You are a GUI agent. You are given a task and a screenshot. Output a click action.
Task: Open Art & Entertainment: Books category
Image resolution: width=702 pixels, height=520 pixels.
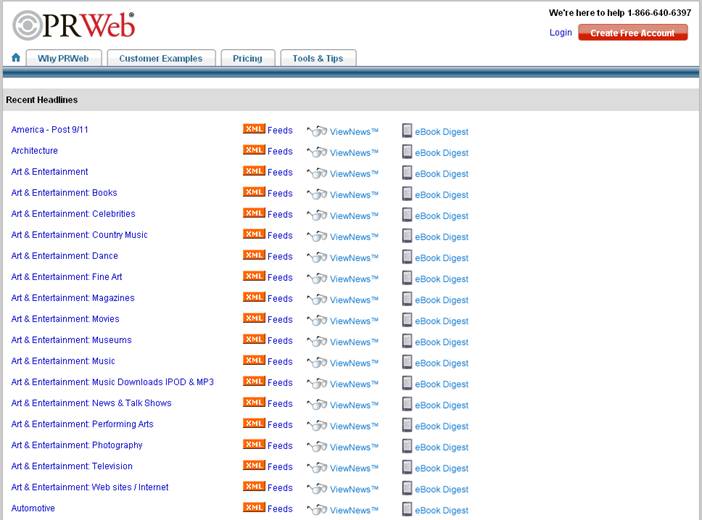pos(64,193)
